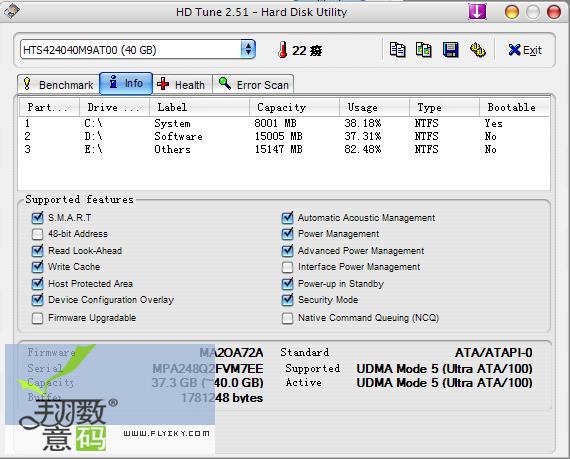Toggle the S.M.A.R.T checkbox
Viewport: 570px width, 459px height.
pyautogui.click(x=37, y=218)
